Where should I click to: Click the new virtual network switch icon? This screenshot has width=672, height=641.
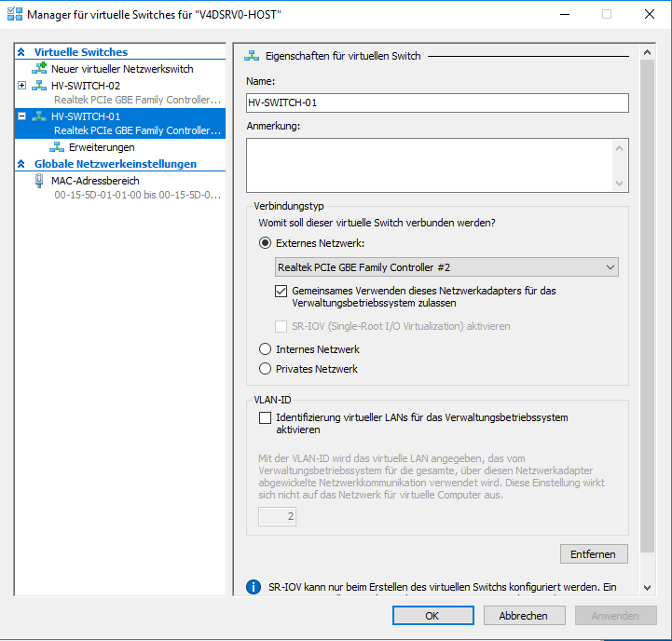(x=39, y=69)
